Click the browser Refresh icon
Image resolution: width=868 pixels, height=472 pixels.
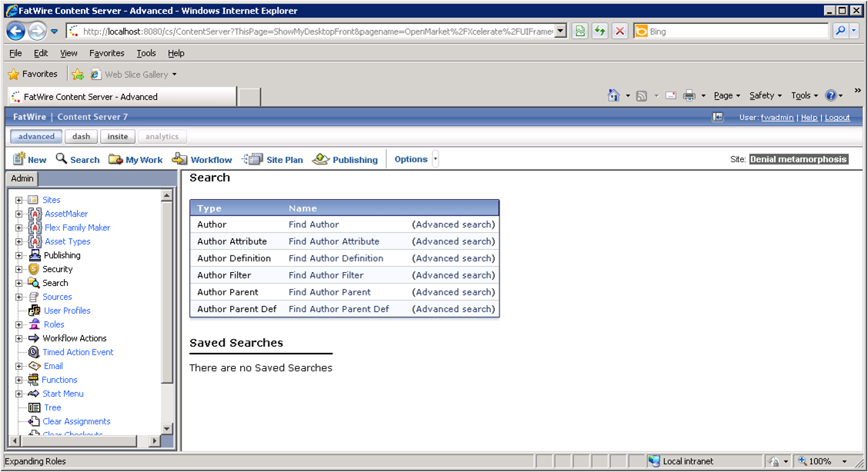tap(600, 32)
